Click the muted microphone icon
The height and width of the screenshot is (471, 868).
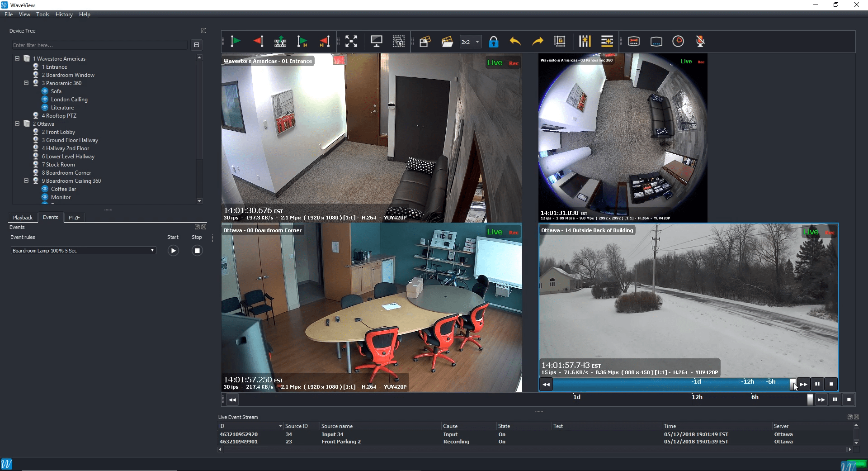click(700, 42)
